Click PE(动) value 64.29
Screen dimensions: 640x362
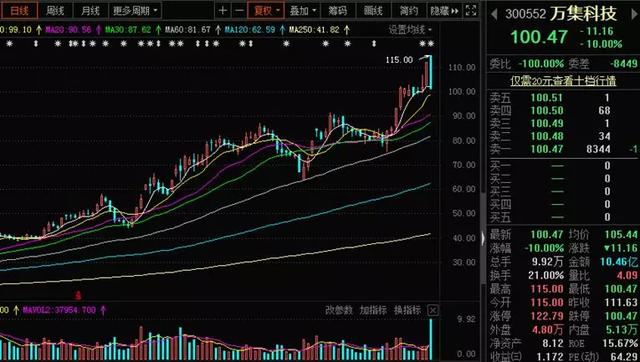point(624,357)
